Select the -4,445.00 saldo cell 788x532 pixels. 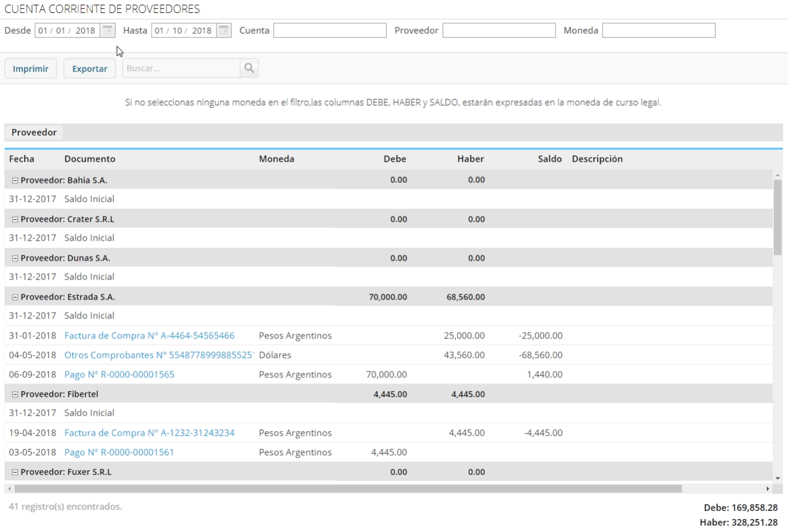(x=543, y=433)
